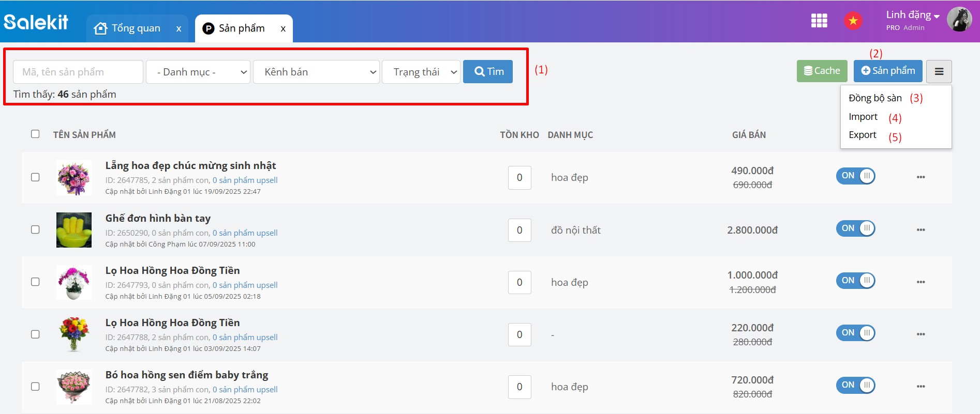The width and height of the screenshot is (980, 414).
Task: Click the user profile avatar
Action: (x=959, y=20)
